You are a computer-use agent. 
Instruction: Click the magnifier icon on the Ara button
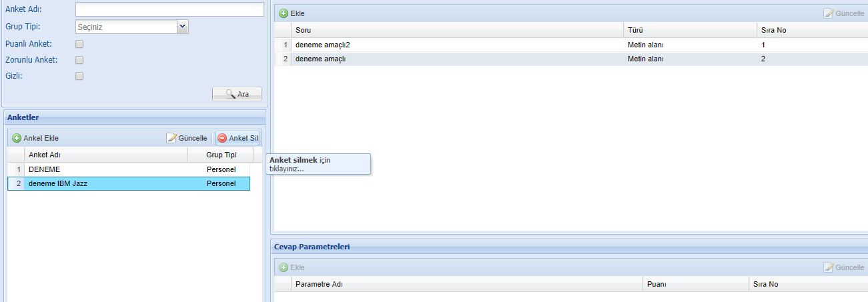pyautogui.click(x=231, y=94)
